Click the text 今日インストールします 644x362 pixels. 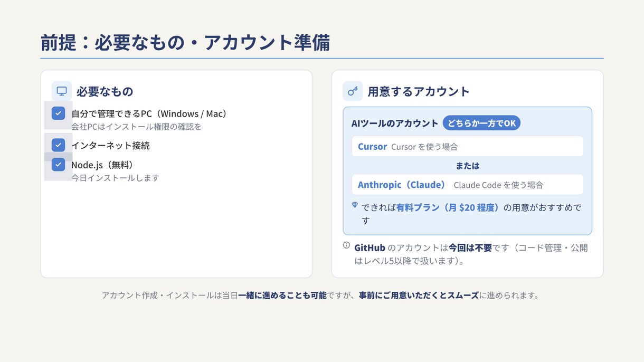[115, 178]
